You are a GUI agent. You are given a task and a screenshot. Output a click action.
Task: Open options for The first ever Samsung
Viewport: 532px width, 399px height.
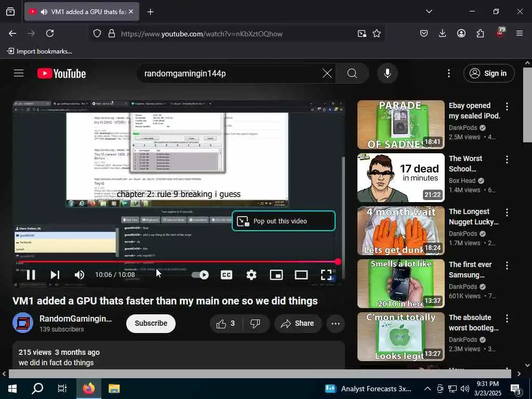[507, 265]
